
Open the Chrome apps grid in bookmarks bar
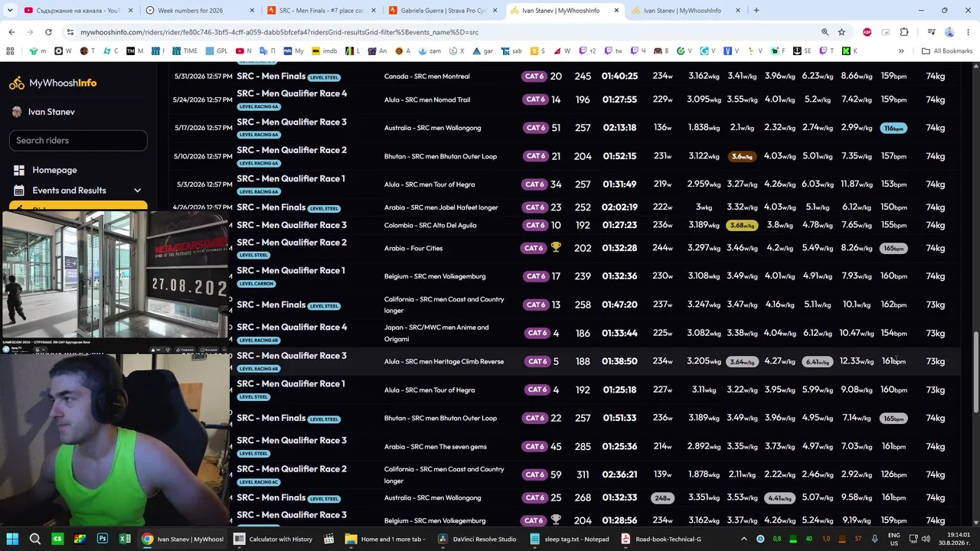[x=10, y=51]
